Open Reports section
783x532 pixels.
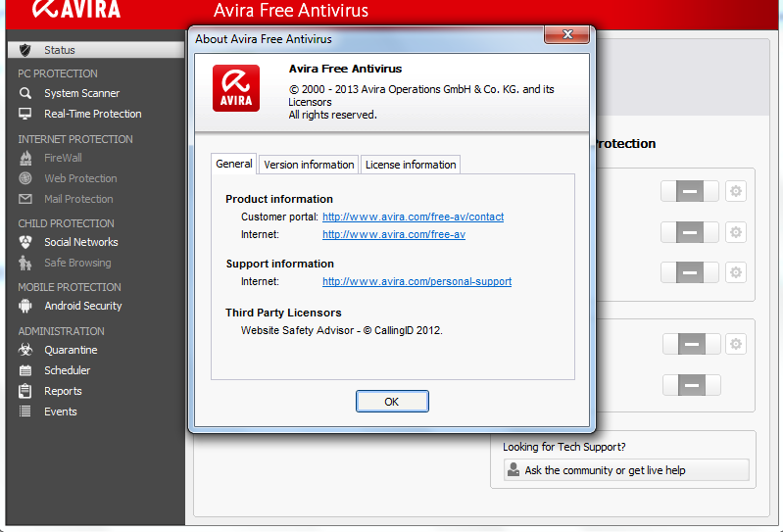coord(63,391)
